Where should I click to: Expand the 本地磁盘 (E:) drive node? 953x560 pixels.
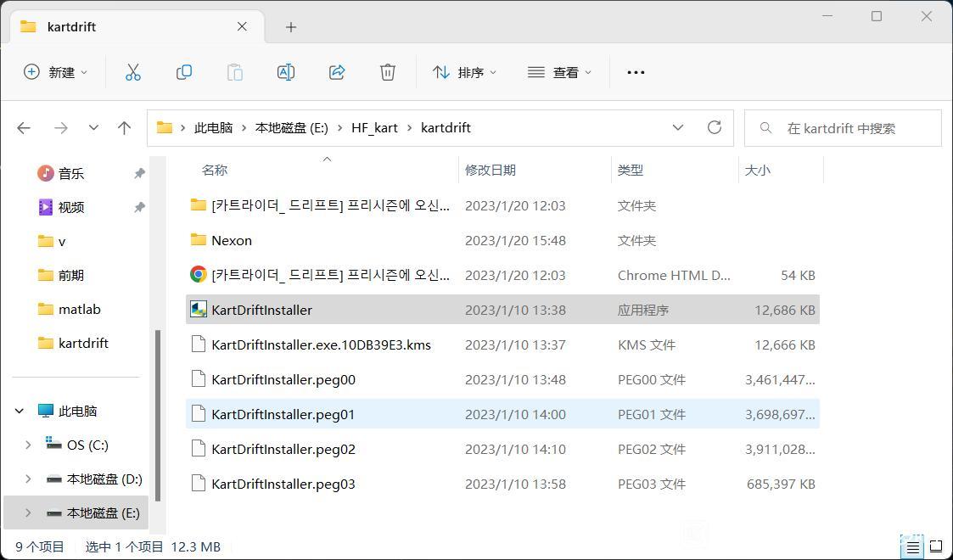28,513
